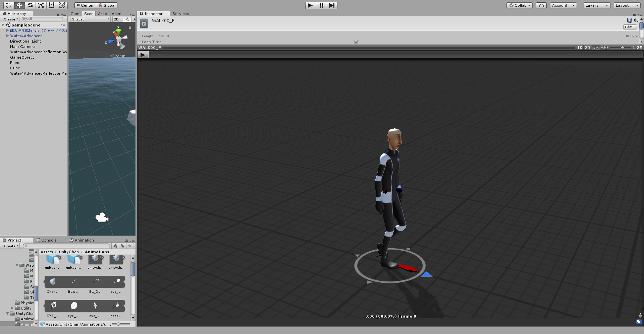Select the Scale tool
This screenshot has width=644, height=334.
[x=41, y=5]
